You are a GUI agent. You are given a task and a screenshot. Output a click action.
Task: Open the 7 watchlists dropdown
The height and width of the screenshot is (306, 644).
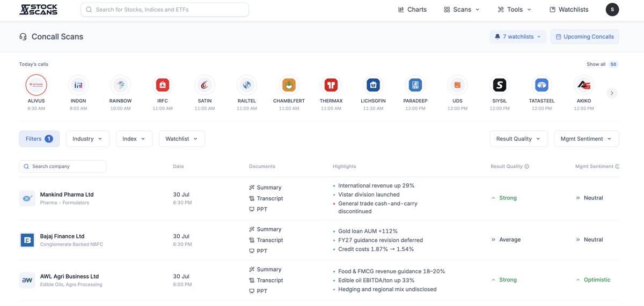(518, 37)
